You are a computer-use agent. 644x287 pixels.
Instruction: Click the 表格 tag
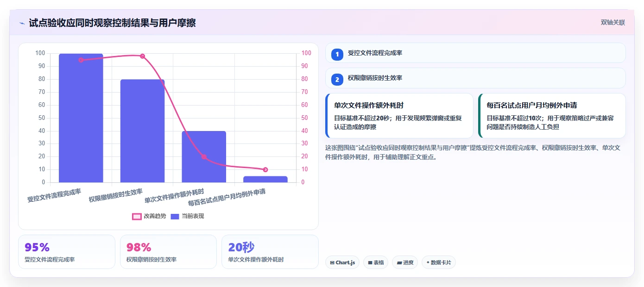click(376, 262)
